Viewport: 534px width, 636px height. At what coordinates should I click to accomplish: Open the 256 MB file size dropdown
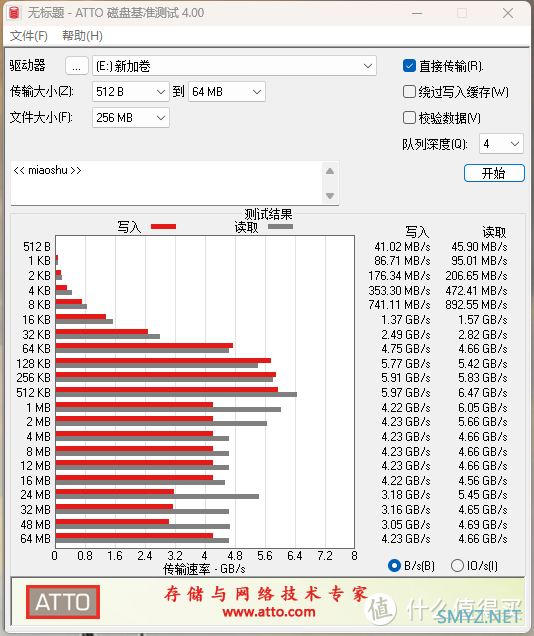[131, 118]
